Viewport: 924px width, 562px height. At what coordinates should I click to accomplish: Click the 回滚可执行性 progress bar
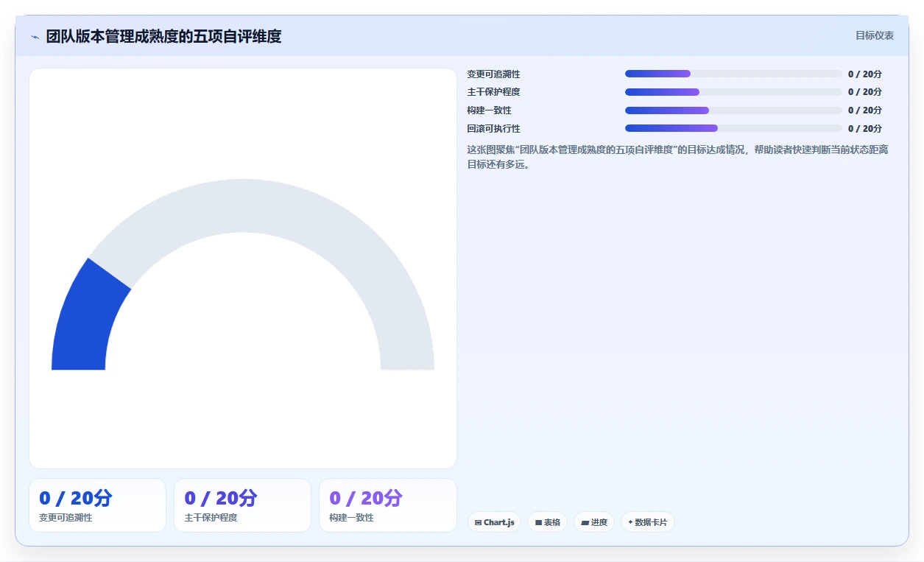733,128
